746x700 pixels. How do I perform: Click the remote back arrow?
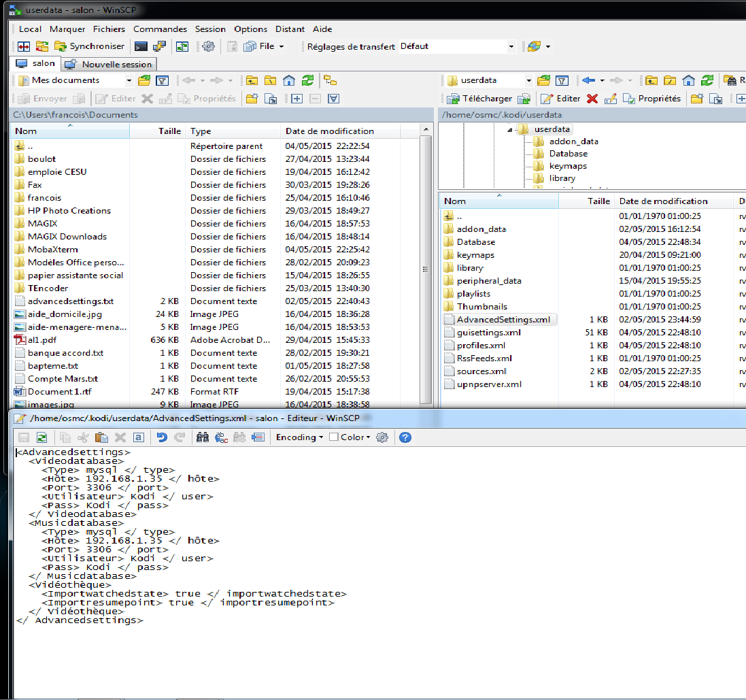(588, 80)
